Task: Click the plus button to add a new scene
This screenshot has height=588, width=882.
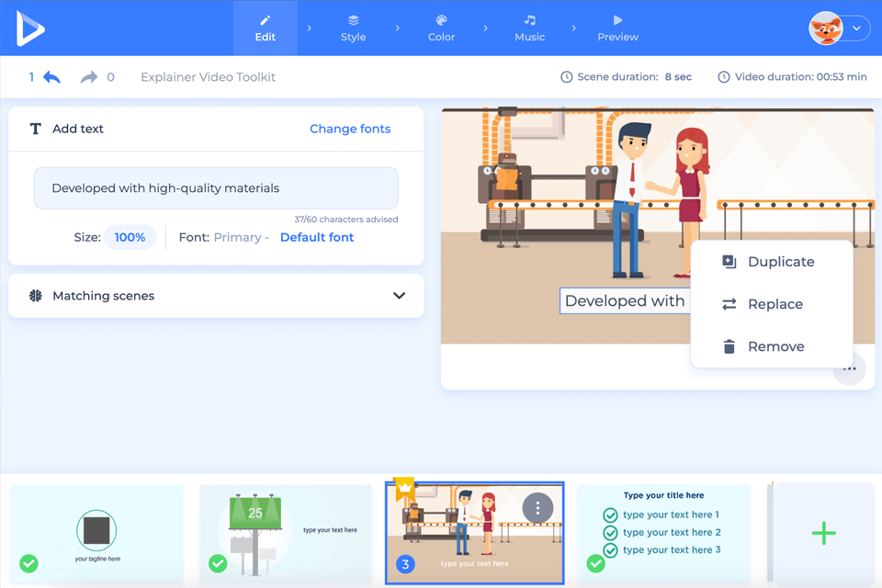Action: (823, 533)
